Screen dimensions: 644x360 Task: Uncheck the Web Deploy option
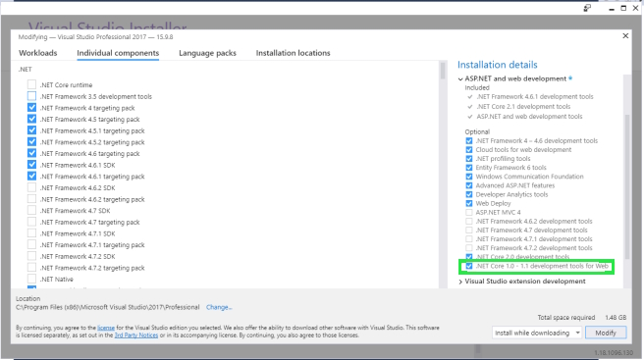(469, 203)
